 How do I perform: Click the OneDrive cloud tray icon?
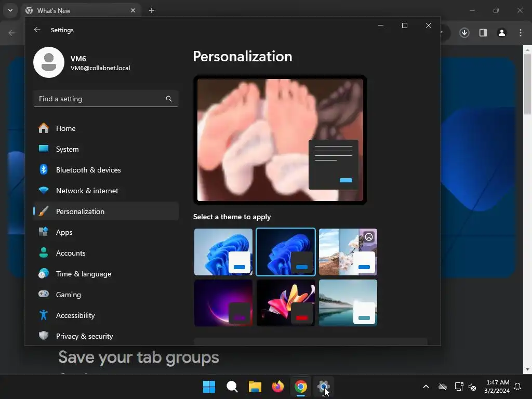pyautogui.click(x=443, y=387)
